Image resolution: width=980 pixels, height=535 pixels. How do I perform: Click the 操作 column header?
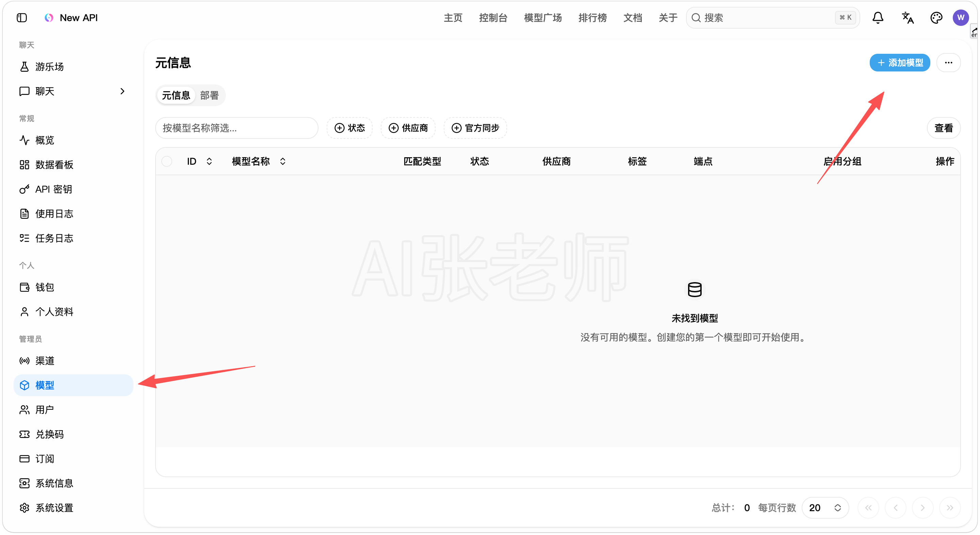(945, 161)
